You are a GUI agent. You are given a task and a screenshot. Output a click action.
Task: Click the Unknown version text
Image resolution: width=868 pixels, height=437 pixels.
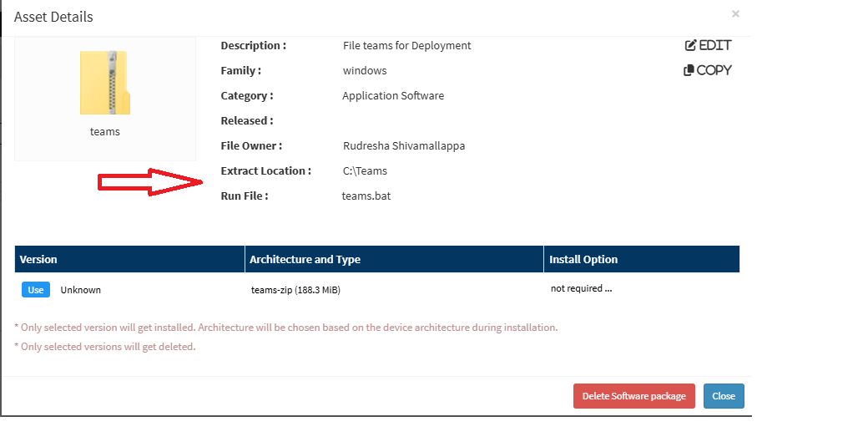pyautogui.click(x=81, y=290)
